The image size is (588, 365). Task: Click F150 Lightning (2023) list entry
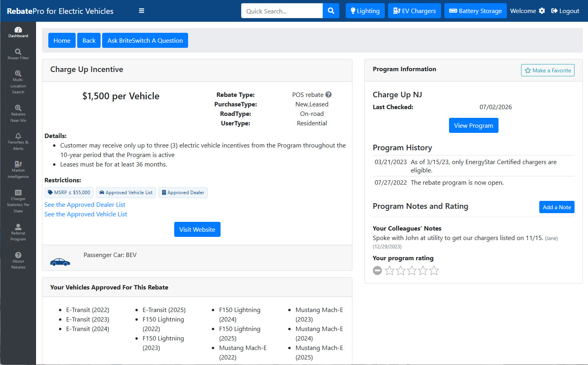[x=163, y=343]
